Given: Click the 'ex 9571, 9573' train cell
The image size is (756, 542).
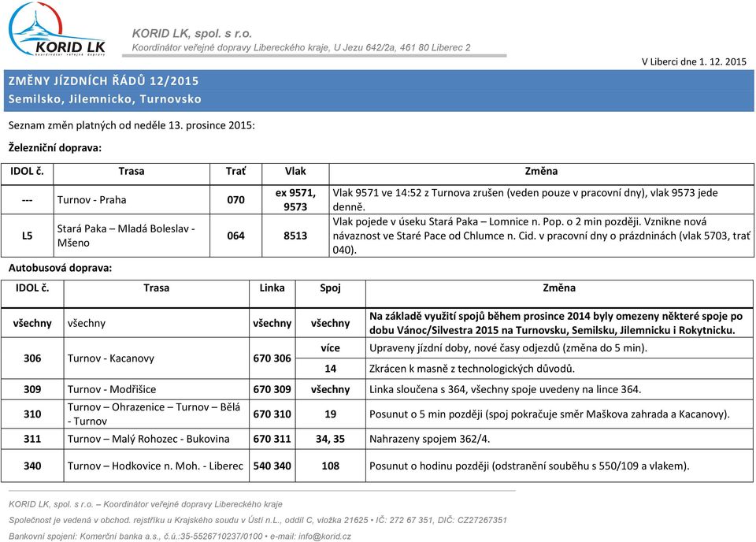Looking at the screenshot, I should click(295, 199).
